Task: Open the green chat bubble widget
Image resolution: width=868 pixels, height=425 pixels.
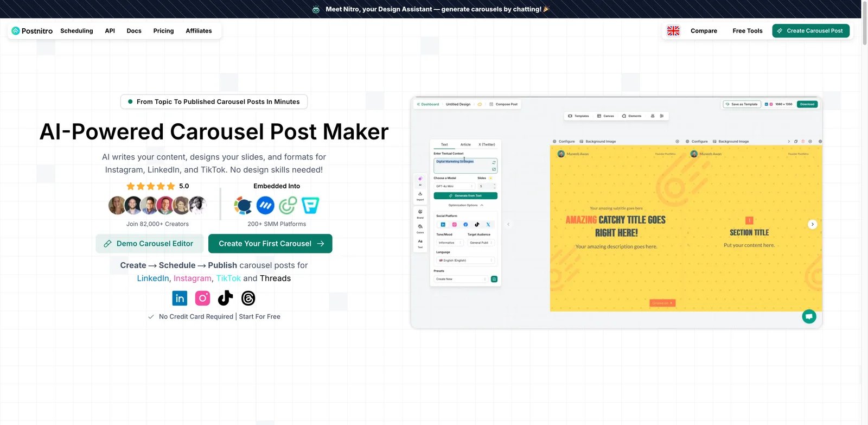Action: click(809, 316)
